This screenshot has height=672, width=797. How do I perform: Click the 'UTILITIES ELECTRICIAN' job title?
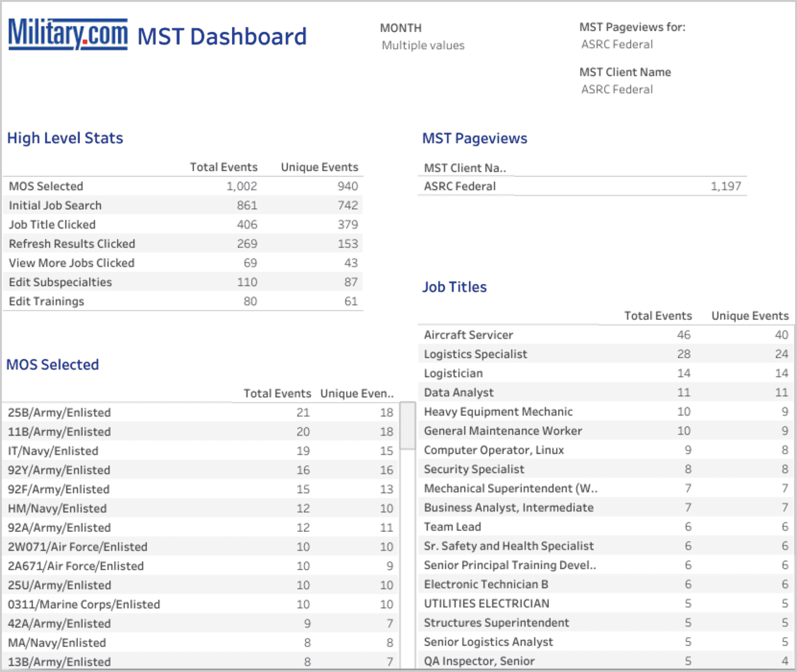coord(487,603)
